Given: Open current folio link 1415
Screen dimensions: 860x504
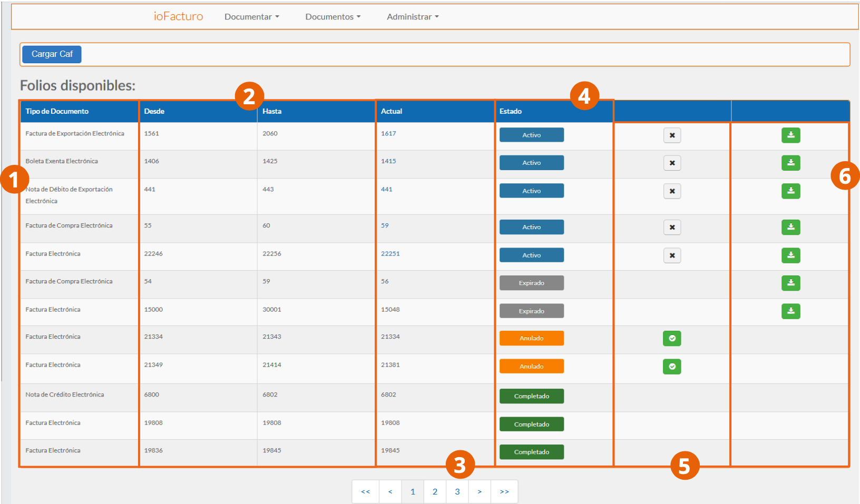Looking at the screenshot, I should tap(388, 161).
